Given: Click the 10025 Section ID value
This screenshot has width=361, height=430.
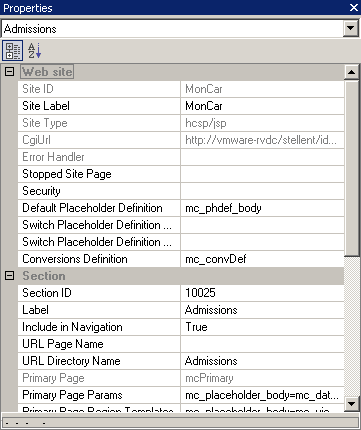Looking at the screenshot, I should 200,293.
